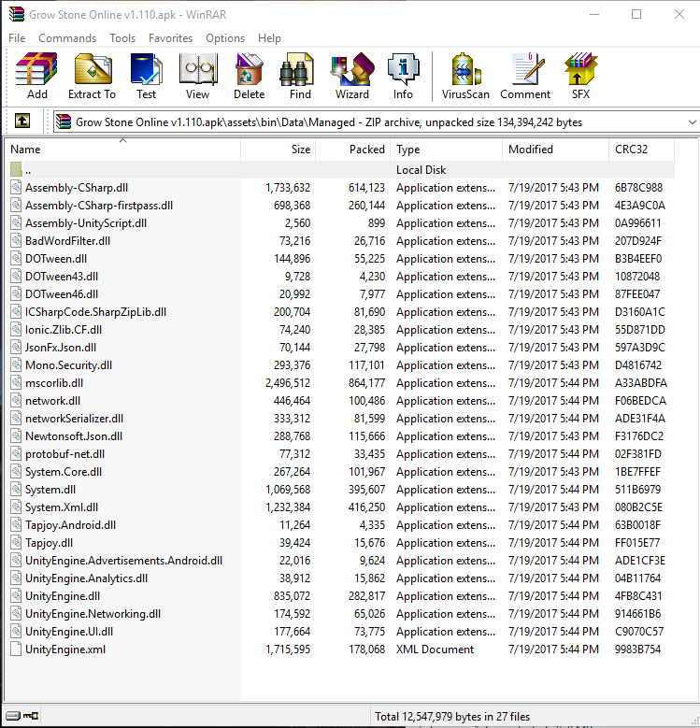Screen dimensions: 700x728
Task: Select Tapjoy.Android.dll file name
Action: click(70, 524)
